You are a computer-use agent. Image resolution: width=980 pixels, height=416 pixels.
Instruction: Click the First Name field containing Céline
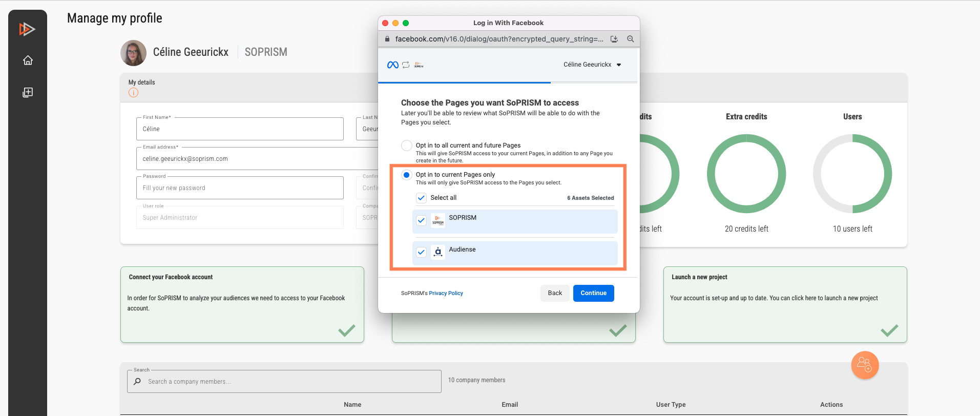coord(240,129)
